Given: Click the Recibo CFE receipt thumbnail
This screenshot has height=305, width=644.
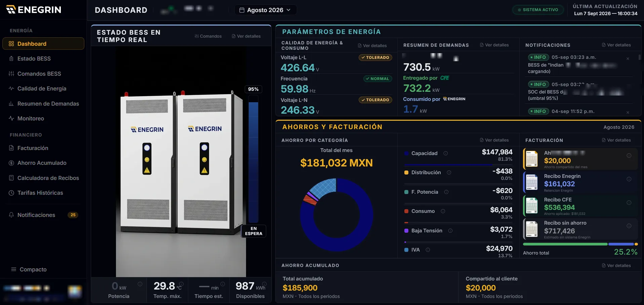Looking at the screenshot, I should point(532,206).
